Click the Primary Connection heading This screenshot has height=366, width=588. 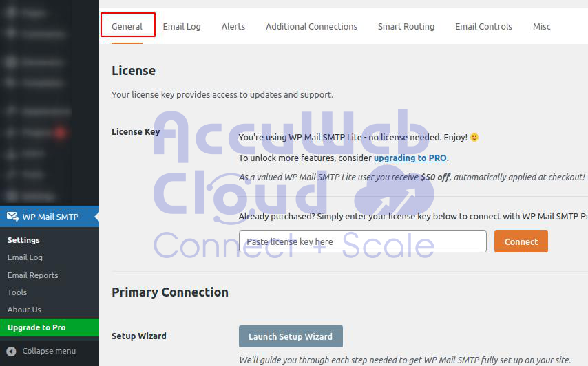[x=170, y=292]
